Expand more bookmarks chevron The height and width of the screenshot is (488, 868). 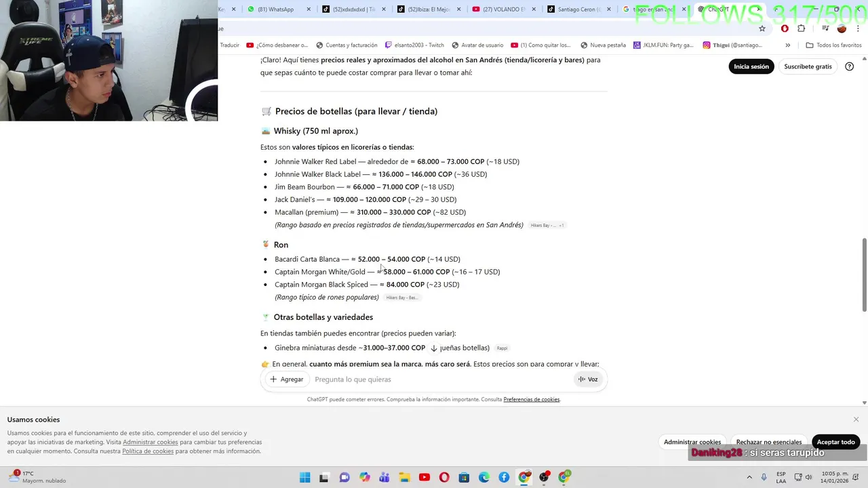coord(787,45)
